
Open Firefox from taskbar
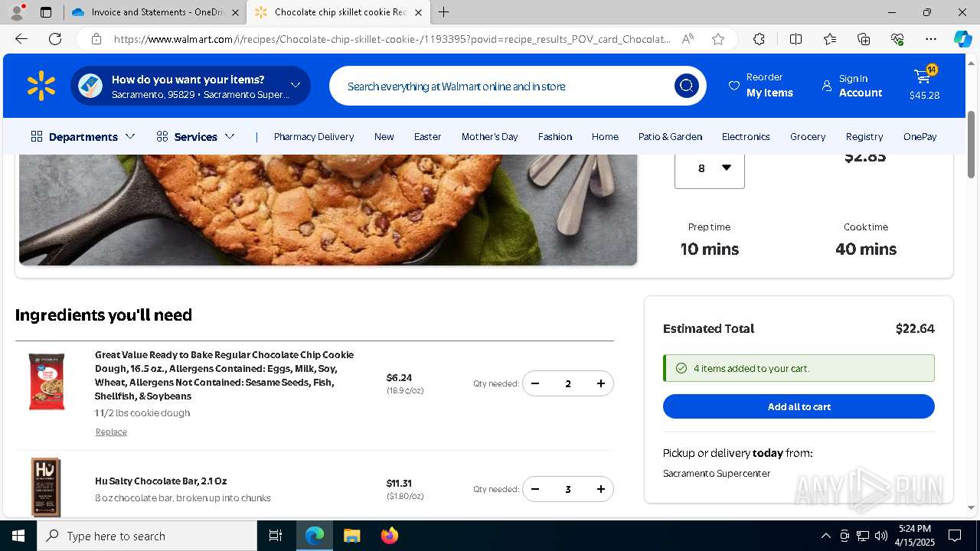(389, 536)
